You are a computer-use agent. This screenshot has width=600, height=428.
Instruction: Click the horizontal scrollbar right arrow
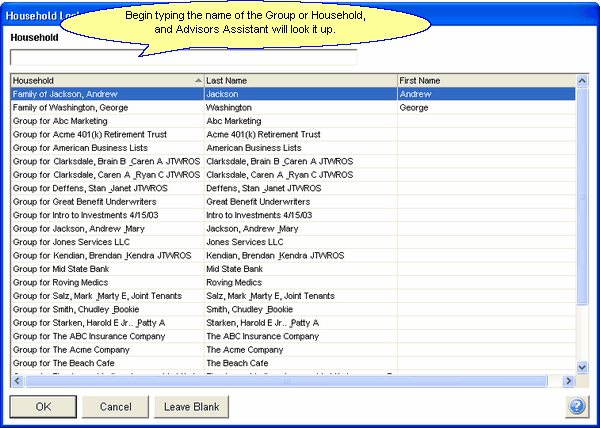tap(570, 381)
